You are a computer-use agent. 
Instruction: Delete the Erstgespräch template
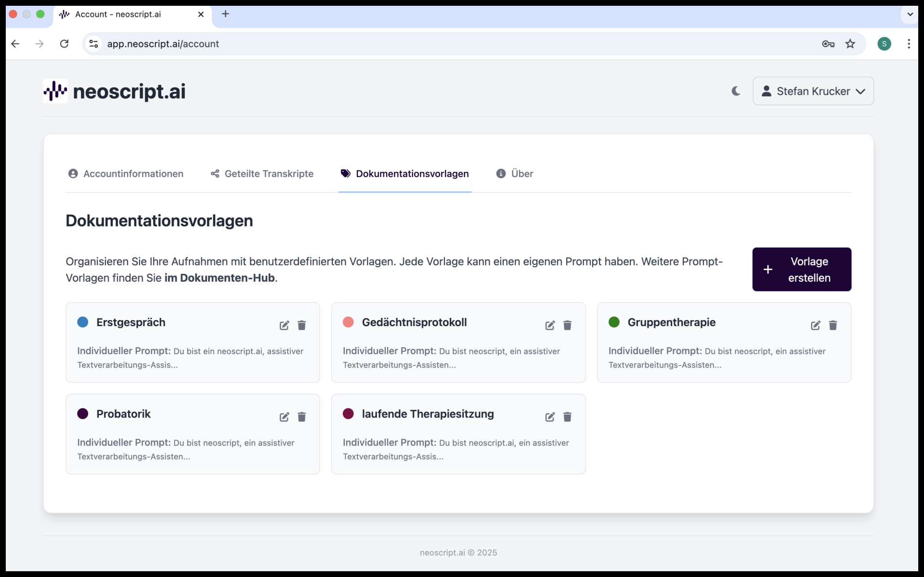[x=302, y=326]
